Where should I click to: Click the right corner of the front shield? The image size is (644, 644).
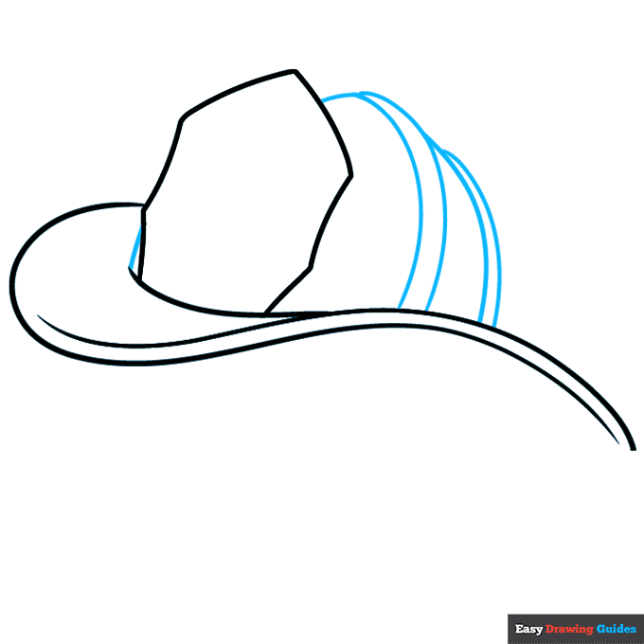[351, 175]
